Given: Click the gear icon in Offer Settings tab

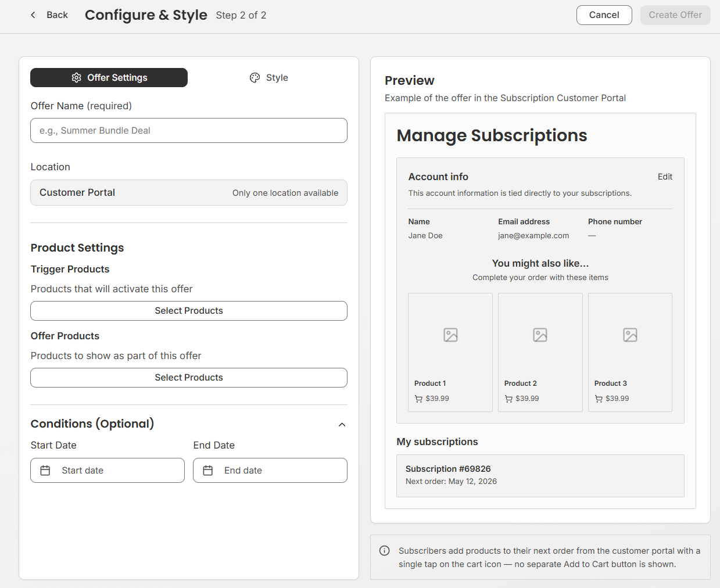Looking at the screenshot, I should [x=77, y=78].
